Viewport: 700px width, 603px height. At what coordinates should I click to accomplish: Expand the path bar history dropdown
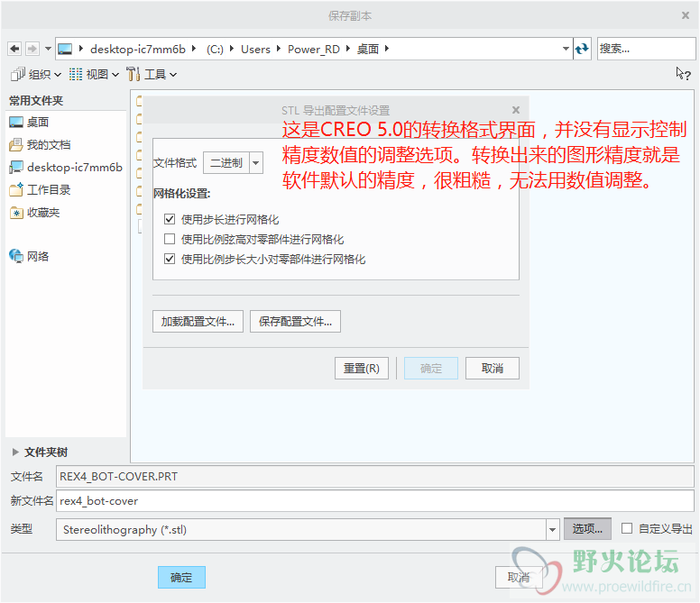[566, 49]
